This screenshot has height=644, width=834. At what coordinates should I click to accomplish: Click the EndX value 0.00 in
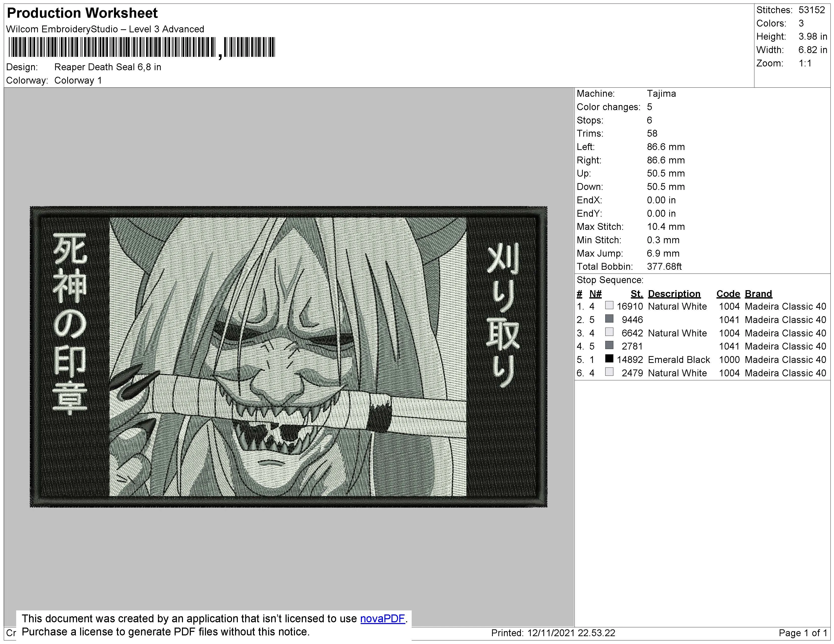pos(661,200)
